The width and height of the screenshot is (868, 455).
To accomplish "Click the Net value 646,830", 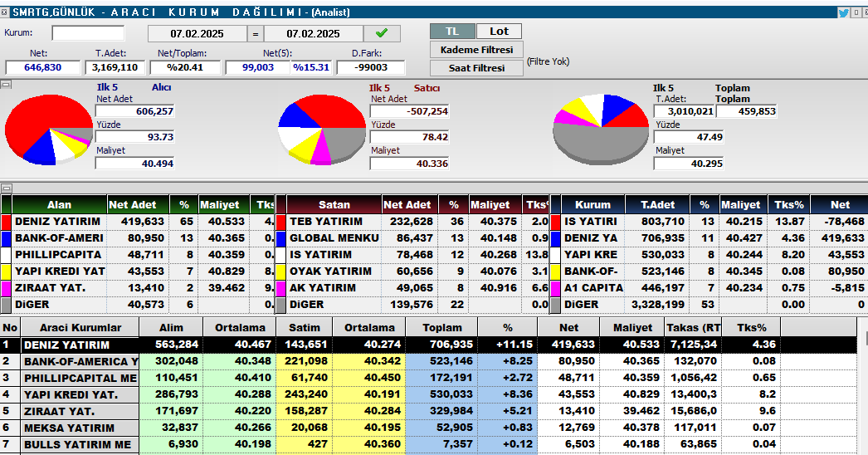I will (43, 67).
